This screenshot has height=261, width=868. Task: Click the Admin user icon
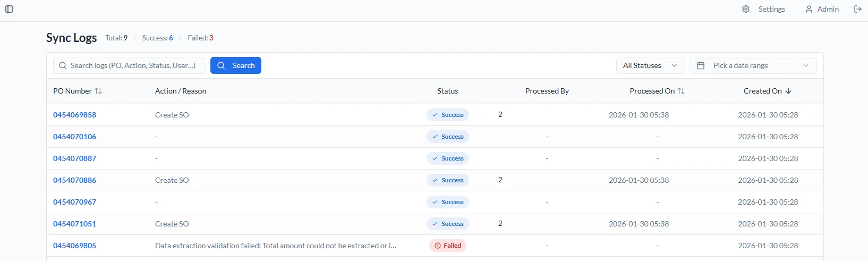(809, 9)
